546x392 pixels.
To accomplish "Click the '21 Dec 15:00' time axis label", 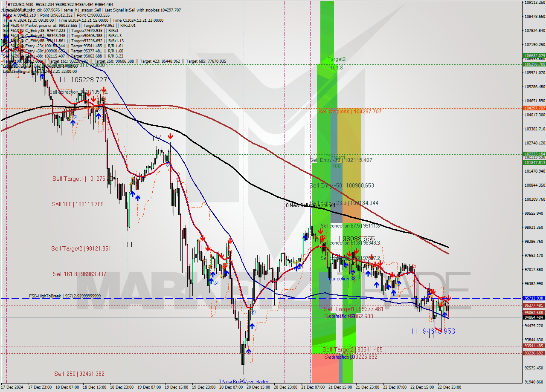I will (x=341, y=387).
